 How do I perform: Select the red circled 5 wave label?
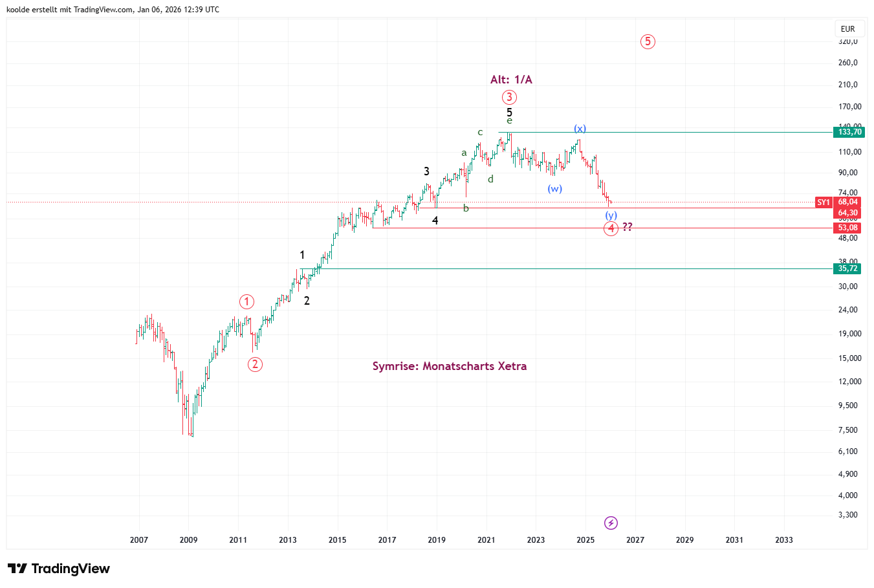648,41
